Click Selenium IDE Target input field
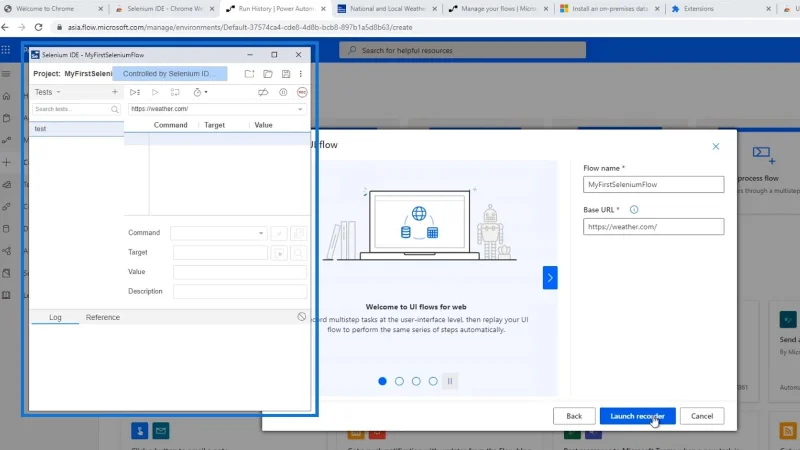The width and height of the screenshot is (800, 450). pos(220,252)
